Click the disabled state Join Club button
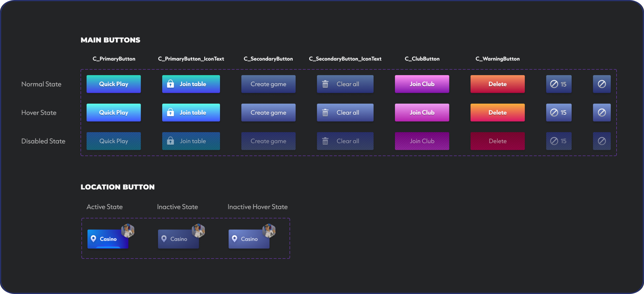 click(422, 141)
